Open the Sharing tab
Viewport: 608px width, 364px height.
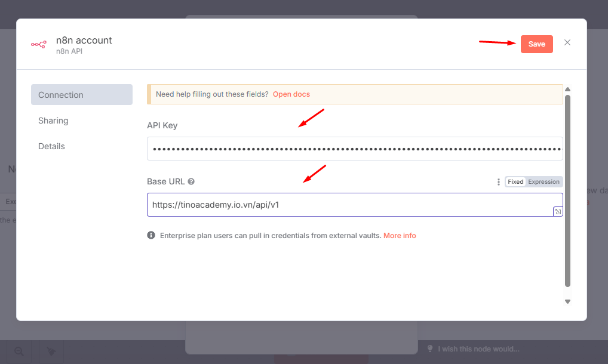pos(53,121)
